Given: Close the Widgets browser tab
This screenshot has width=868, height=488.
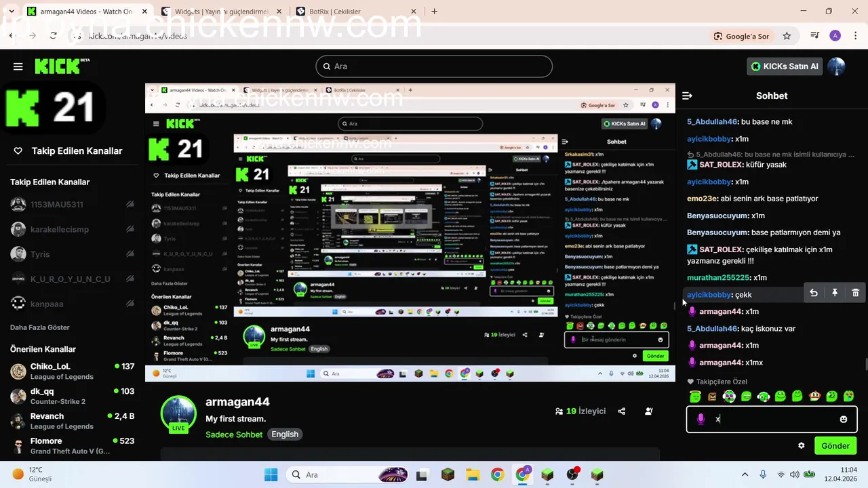Looking at the screenshot, I should point(278,12).
